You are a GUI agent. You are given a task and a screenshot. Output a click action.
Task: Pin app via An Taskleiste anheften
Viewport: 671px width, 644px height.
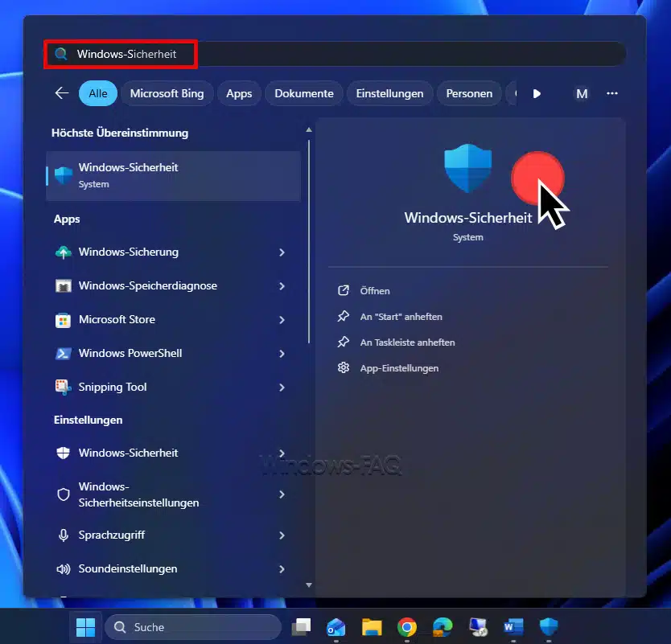point(407,343)
